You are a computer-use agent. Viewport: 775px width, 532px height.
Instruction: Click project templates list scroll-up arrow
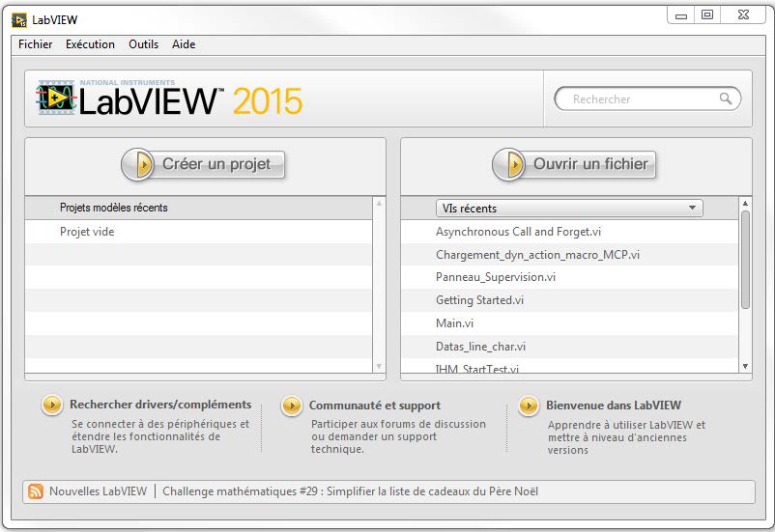click(379, 203)
